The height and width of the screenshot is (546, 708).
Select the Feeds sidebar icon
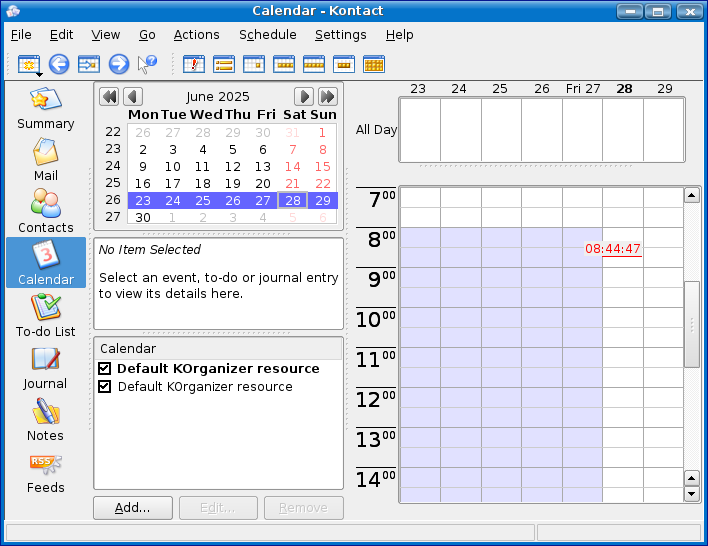coord(45,470)
